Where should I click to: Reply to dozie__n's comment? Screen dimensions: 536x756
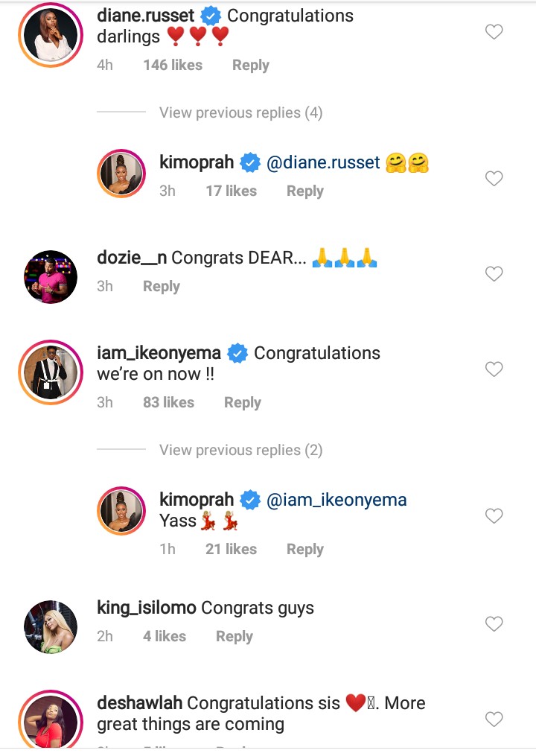[162, 287]
